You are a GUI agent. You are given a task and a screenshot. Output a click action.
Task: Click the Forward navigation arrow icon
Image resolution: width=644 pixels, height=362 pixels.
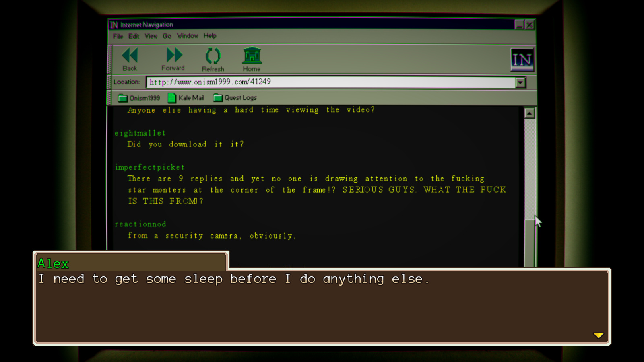(x=173, y=55)
